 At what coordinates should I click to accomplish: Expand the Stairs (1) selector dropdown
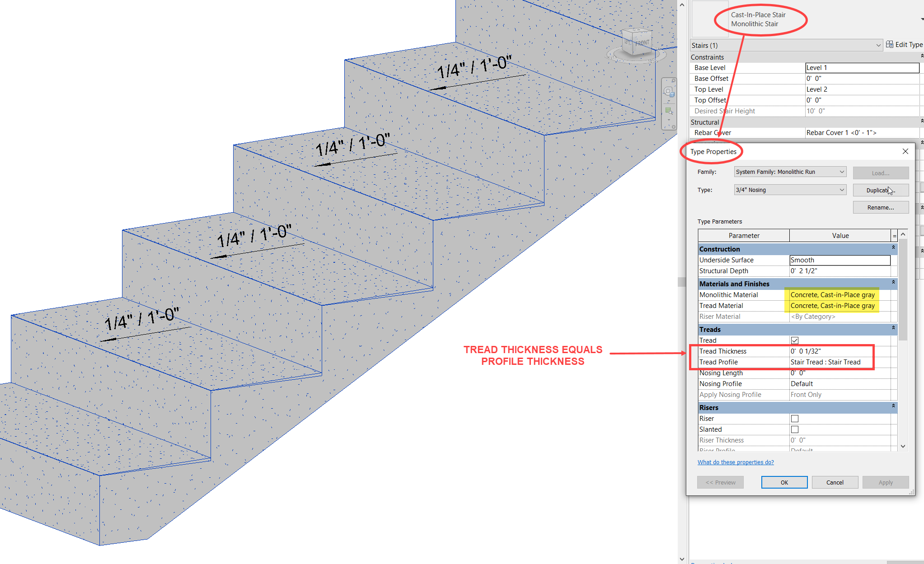[877, 45]
